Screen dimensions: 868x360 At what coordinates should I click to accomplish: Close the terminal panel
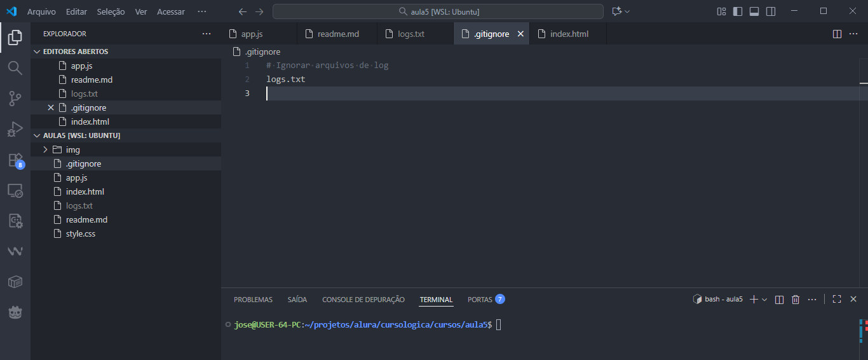tap(853, 300)
